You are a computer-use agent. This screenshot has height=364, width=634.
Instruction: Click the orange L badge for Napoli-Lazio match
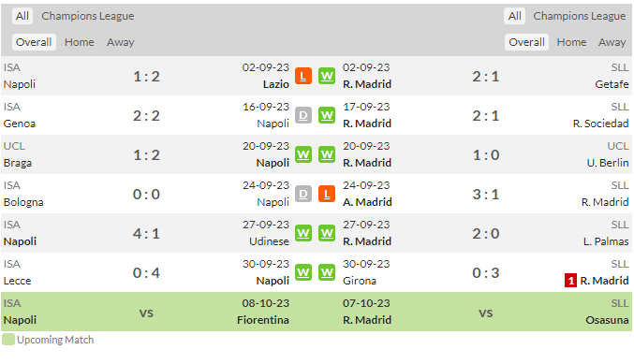point(303,76)
